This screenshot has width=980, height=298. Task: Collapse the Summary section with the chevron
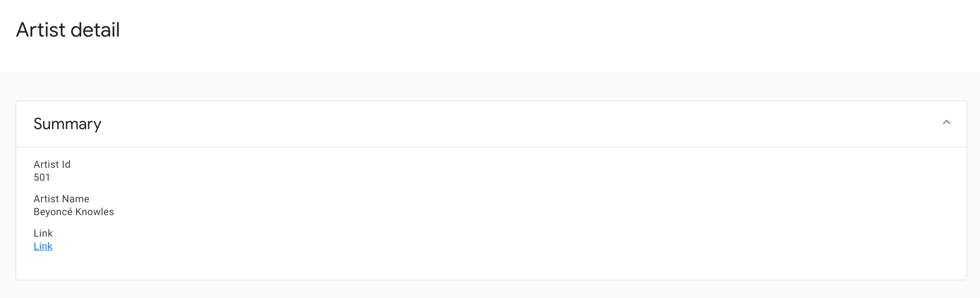pos(946,123)
